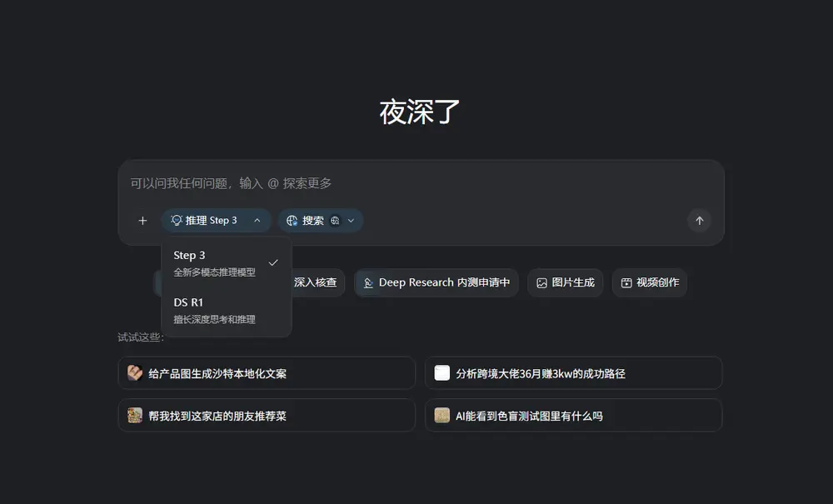
Task: Open 图片生成 via its picture icon
Action: tap(541, 282)
